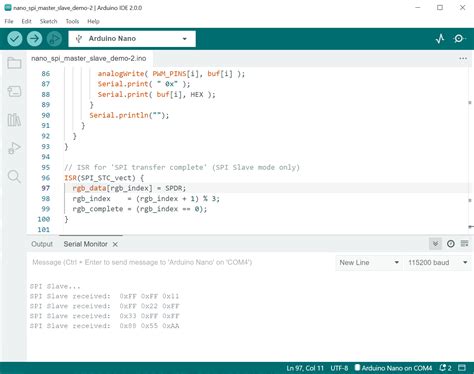The height and width of the screenshot is (374, 474).
Task: Clear the Serial Monitor output
Action: click(465, 244)
